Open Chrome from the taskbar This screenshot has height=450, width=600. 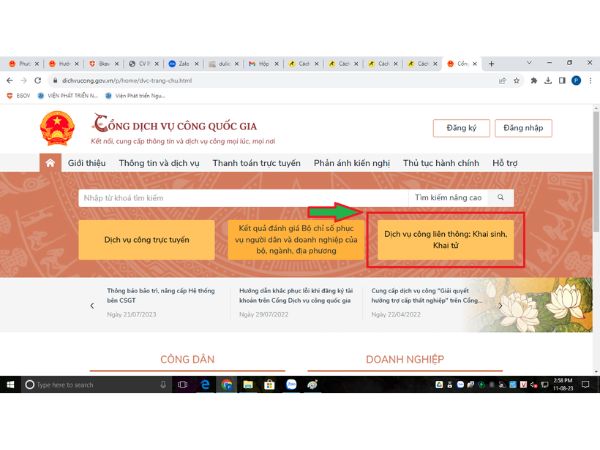pos(227,385)
